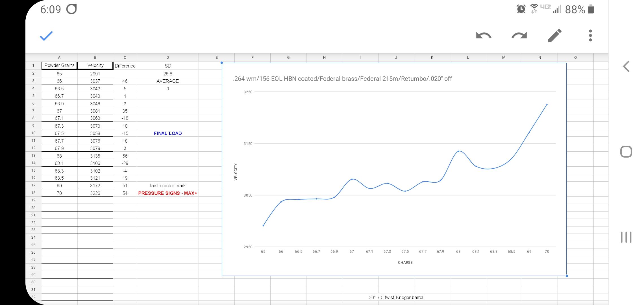Select column C header
The image size is (644, 305).
click(x=125, y=57)
